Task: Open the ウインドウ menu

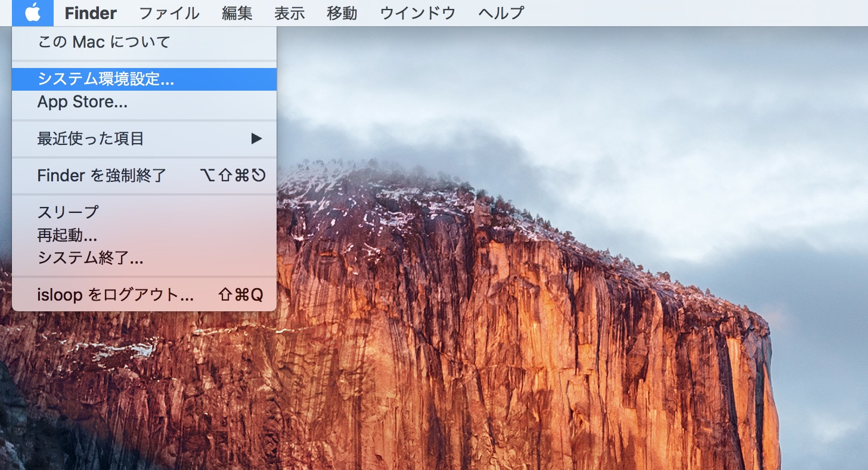Action: pyautogui.click(x=417, y=13)
